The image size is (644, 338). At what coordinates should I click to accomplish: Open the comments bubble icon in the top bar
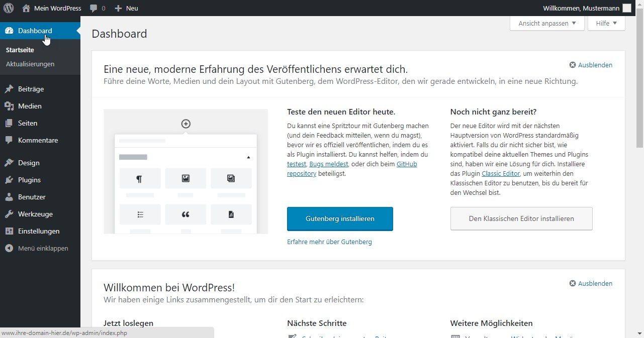(x=94, y=8)
